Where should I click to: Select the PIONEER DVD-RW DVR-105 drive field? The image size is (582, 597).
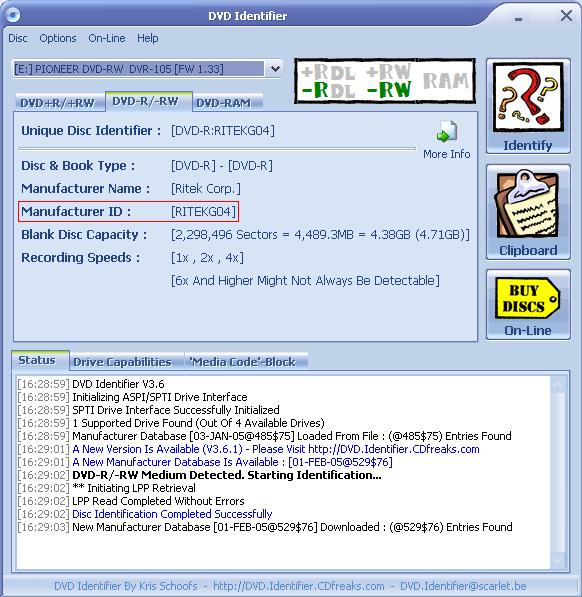coord(139,69)
